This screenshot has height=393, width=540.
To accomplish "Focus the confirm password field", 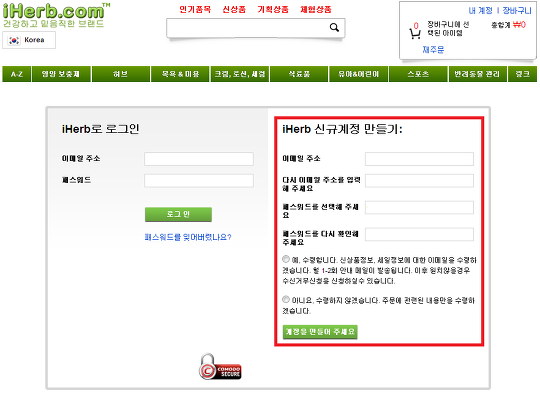I will [419, 234].
